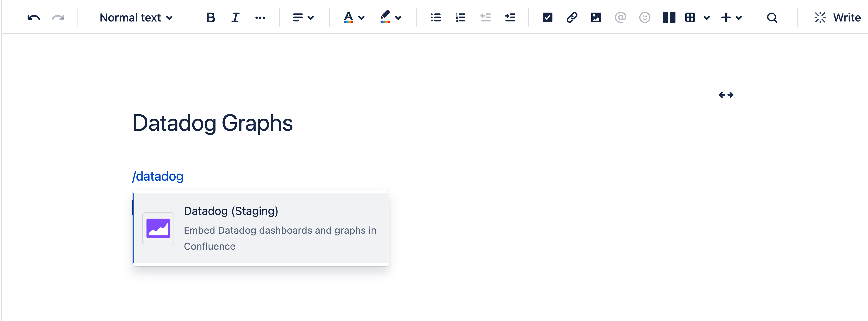
Task: Click the Redo arrow icon
Action: pyautogui.click(x=58, y=18)
